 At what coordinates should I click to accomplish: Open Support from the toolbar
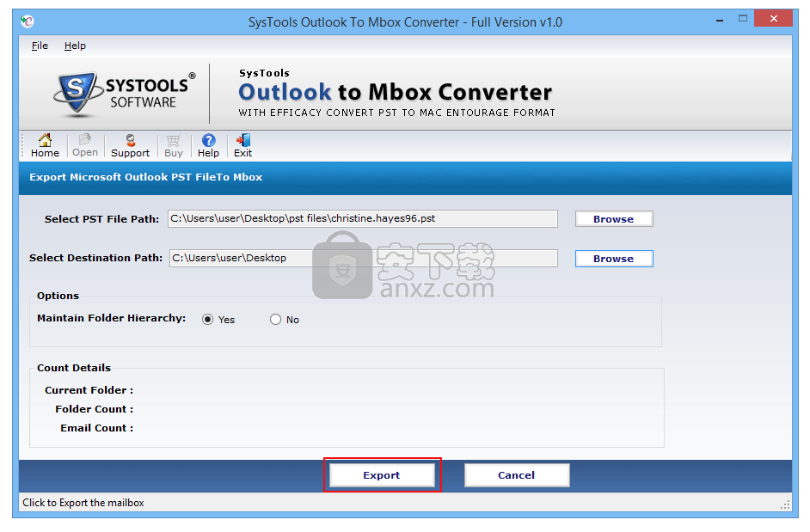[x=130, y=145]
